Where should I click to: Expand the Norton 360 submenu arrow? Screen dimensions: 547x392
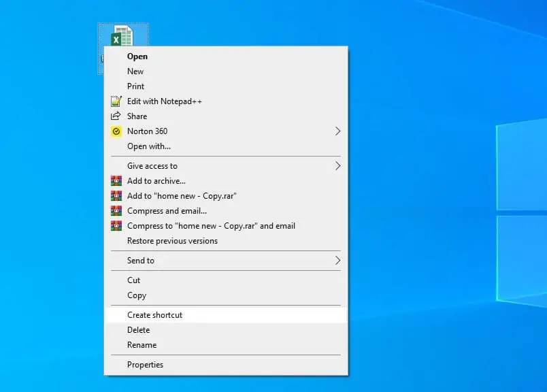pyautogui.click(x=337, y=131)
